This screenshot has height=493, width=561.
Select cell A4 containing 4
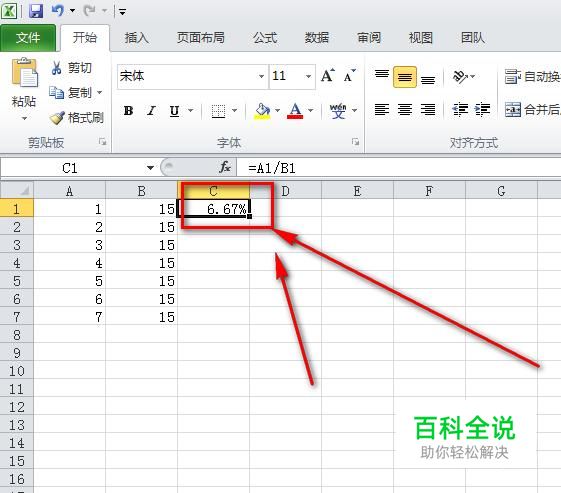pyautogui.click(x=70, y=263)
